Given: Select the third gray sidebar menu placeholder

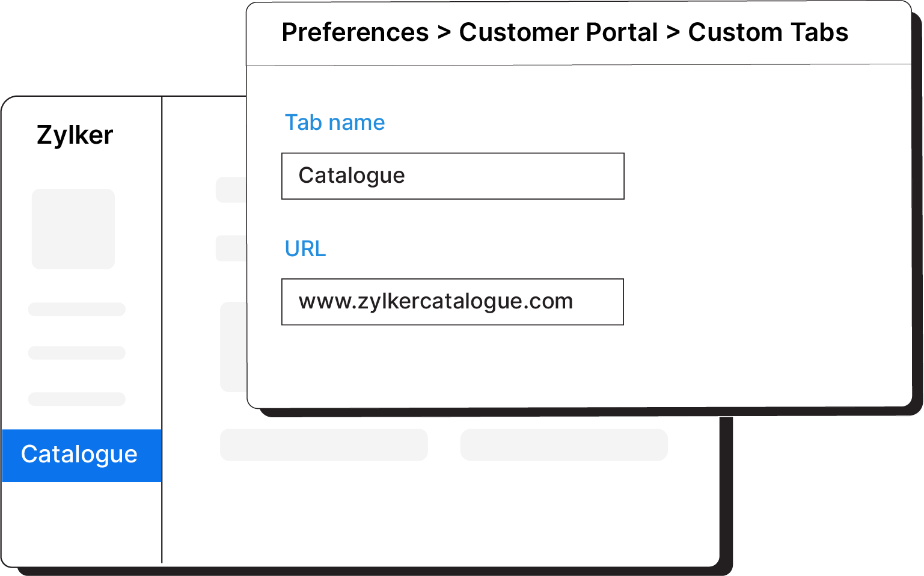Looking at the screenshot, I should (x=77, y=399).
